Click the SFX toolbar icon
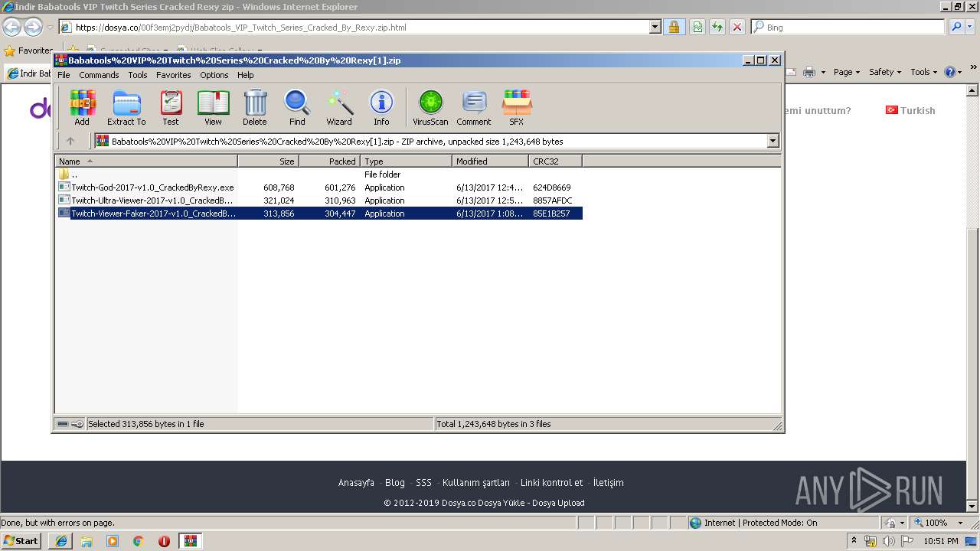Screen dimensions: 980x551 coord(517,107)
